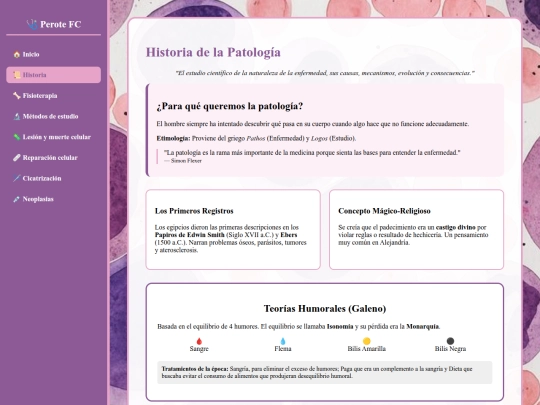Click the scroll icon beside Historia
This screenshot has height=405, width=540.
point(17,75)
